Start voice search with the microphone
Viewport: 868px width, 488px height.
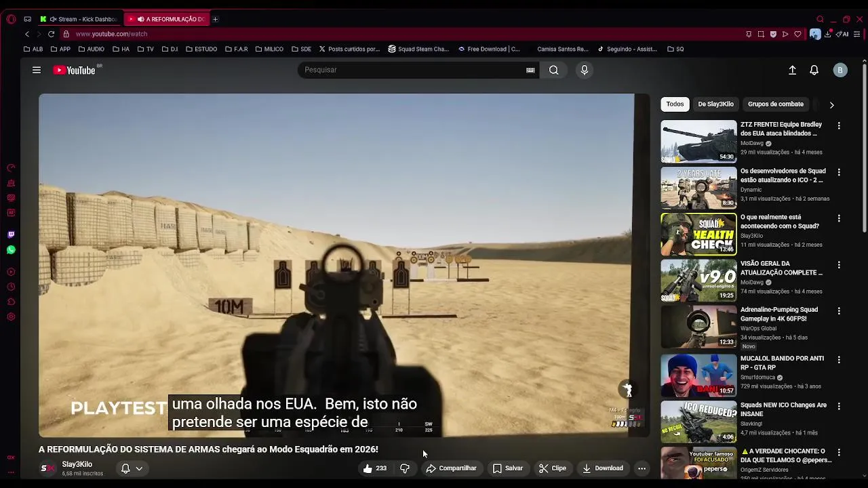(585, 70)
